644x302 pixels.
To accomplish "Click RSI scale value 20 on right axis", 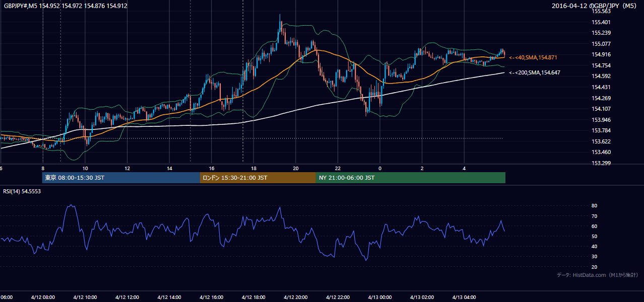I will 595,267.
